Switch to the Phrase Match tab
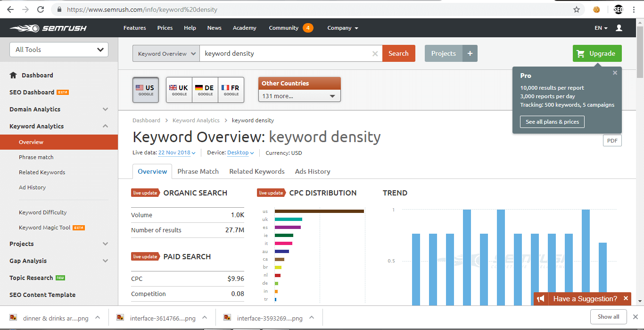Viewport: 644px width, 330px height. (x=198, y=171)
